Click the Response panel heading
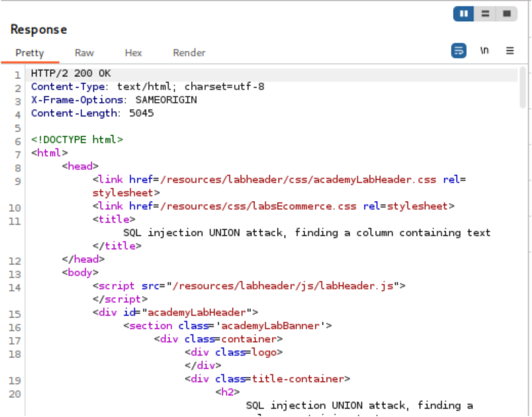 tap(39, 29)
